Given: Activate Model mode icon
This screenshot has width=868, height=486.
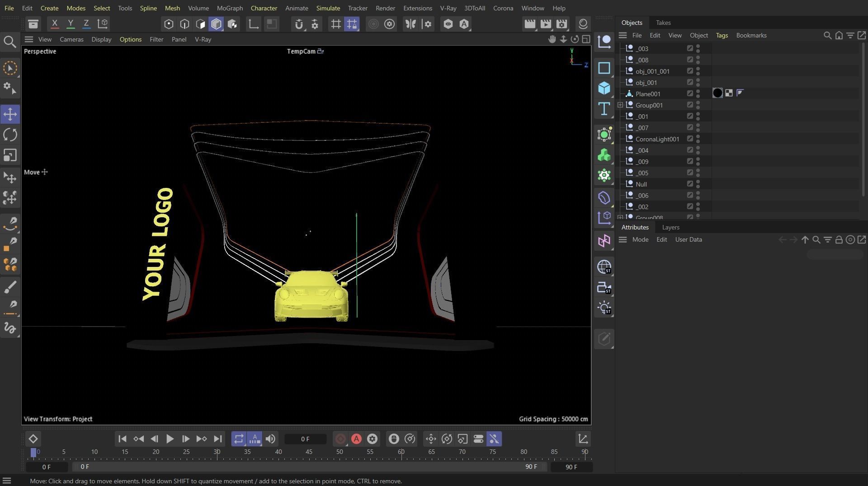Looking at the screenshot, I should coord(216,24).
